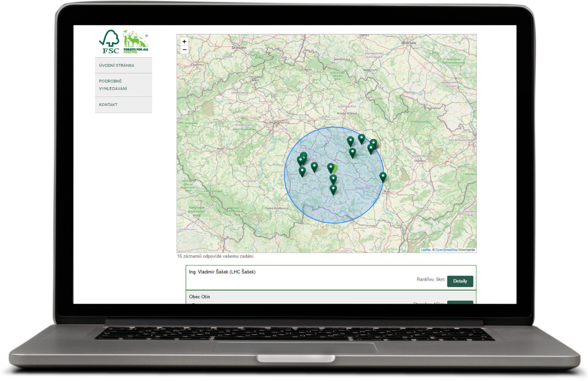Screen dimensions: 588x381
Task: Select the marker directly below the center marker
Action: [x=333, y=179]
